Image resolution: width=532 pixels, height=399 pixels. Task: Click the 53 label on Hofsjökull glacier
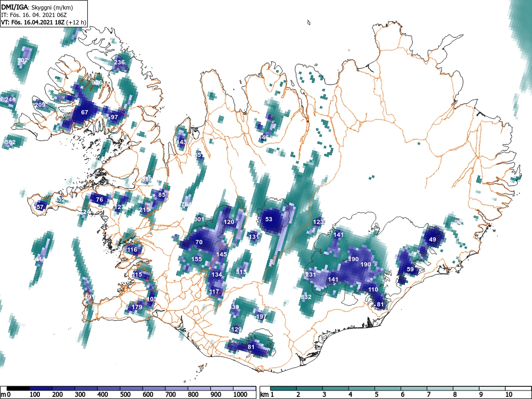[269, 220]
